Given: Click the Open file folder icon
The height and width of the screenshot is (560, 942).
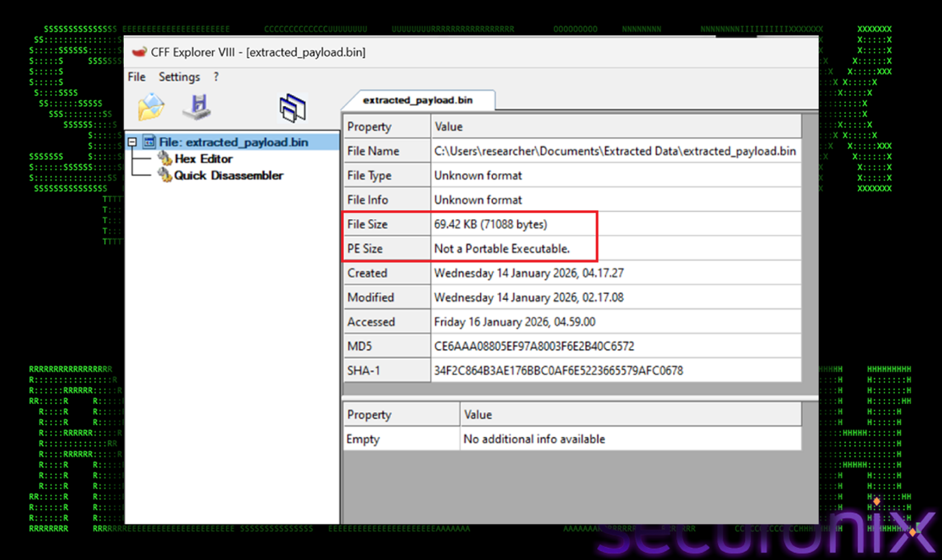Looking at the screenshot, I should click(x=151, y=107).
